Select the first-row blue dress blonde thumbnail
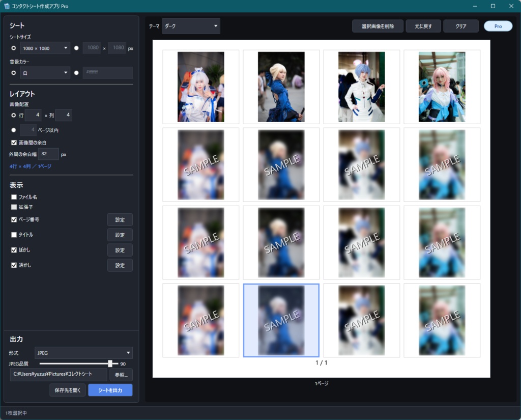This screenshot has height=420, width=521. coord(281,87)
